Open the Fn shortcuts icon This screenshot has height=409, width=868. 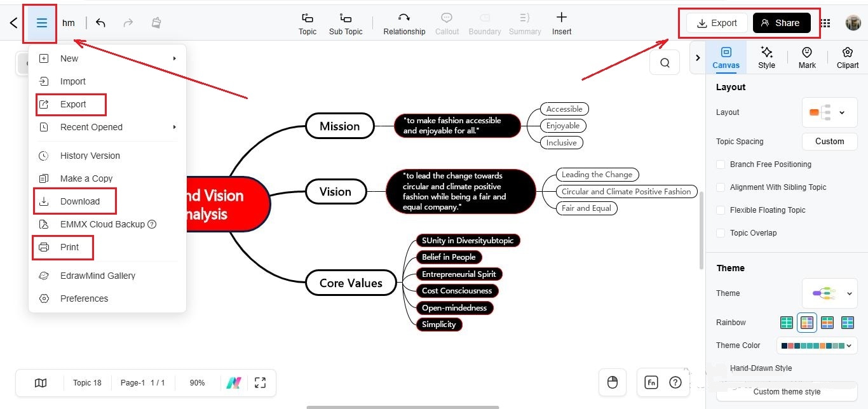coord(651,382)
